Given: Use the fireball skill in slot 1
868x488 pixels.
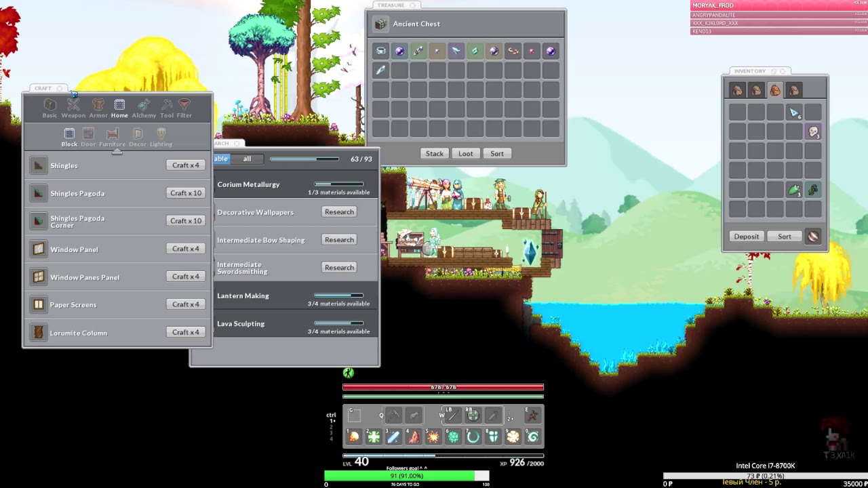Looking at the screenshot, I should pyautogui.click(x=354, y=437).
